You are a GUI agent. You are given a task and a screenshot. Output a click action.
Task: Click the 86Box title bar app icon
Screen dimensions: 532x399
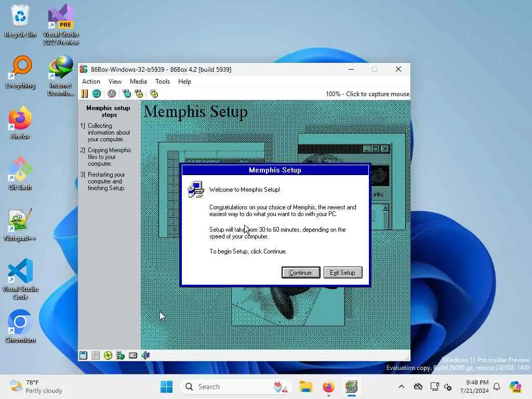(84, 69)
